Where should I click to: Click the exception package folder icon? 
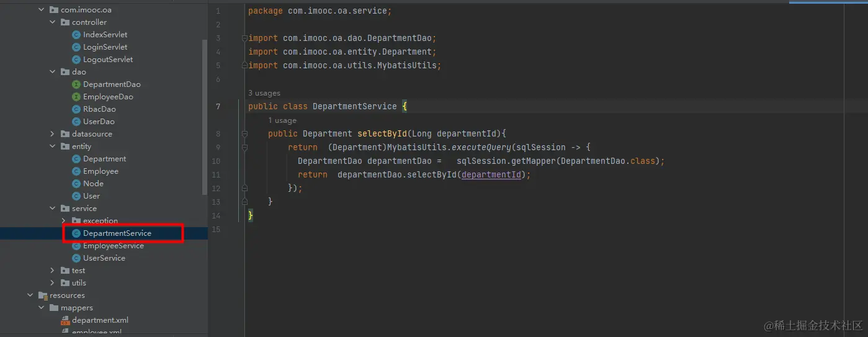pos(76,221)
